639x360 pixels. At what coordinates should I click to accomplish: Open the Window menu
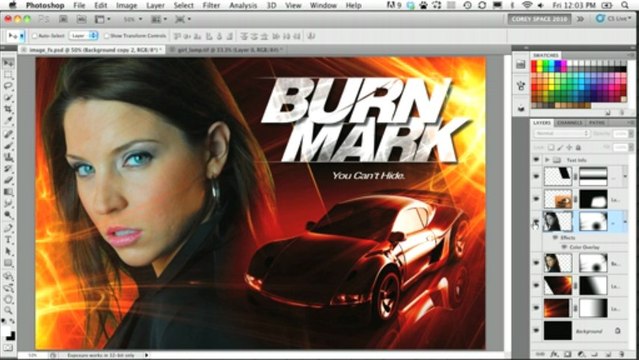pos(323,5)
